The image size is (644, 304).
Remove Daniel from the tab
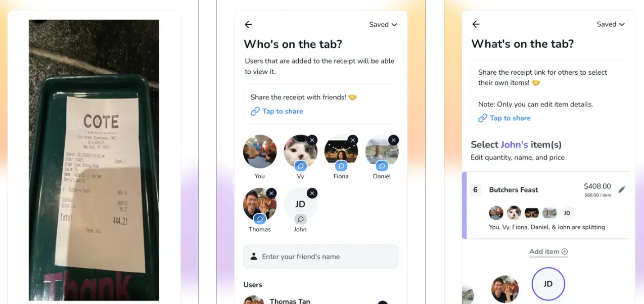[393, 140]
